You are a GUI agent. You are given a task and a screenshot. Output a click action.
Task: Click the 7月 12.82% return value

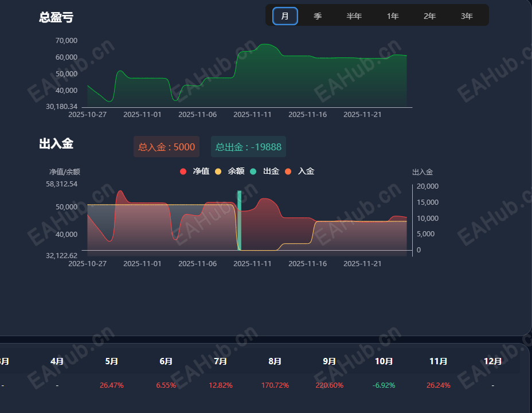coord(221,385)
